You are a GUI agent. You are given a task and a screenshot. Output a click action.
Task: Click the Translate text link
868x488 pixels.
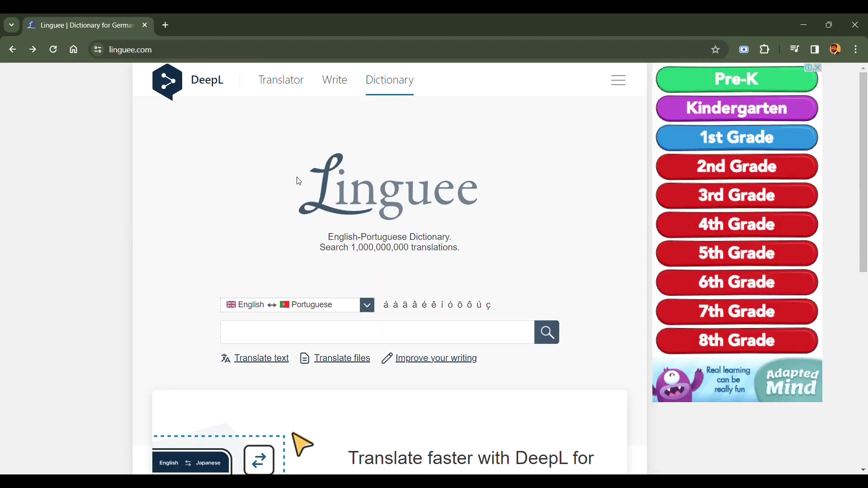point(262,358)
